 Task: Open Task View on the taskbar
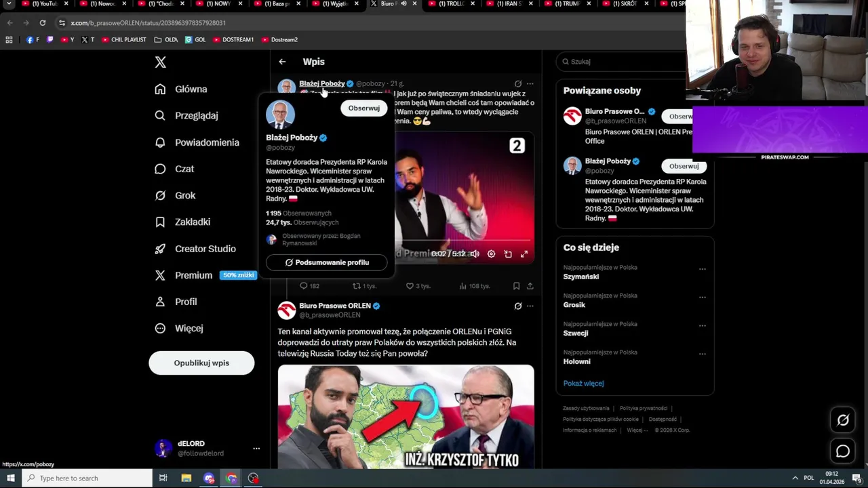163,478
